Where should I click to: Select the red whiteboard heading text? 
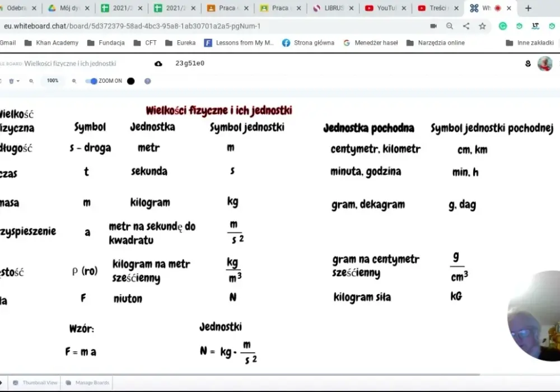219,110
